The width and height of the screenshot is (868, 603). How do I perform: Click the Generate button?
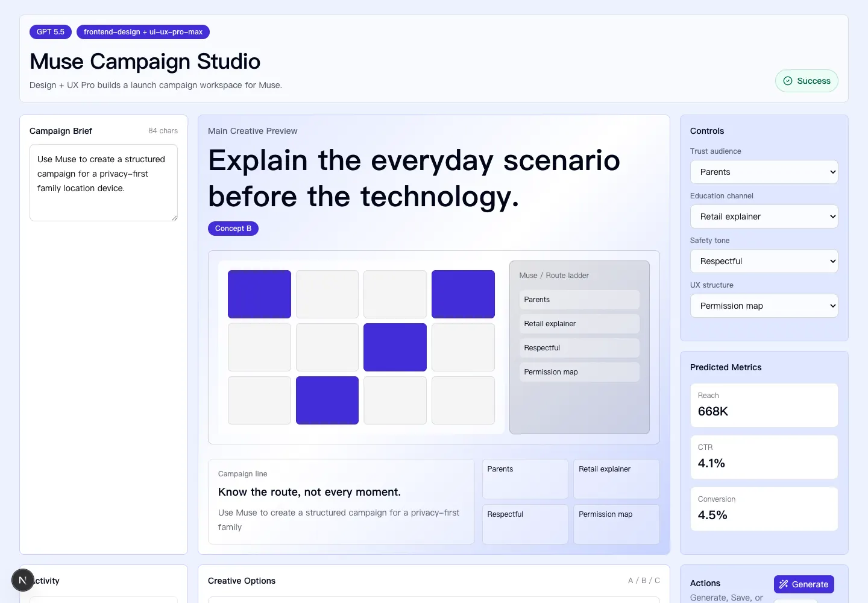tap(804, 584)
